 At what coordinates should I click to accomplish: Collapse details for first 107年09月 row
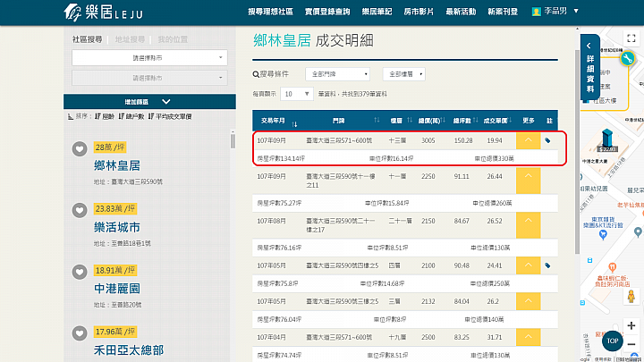pyautogui.click(x=528, y=140)
